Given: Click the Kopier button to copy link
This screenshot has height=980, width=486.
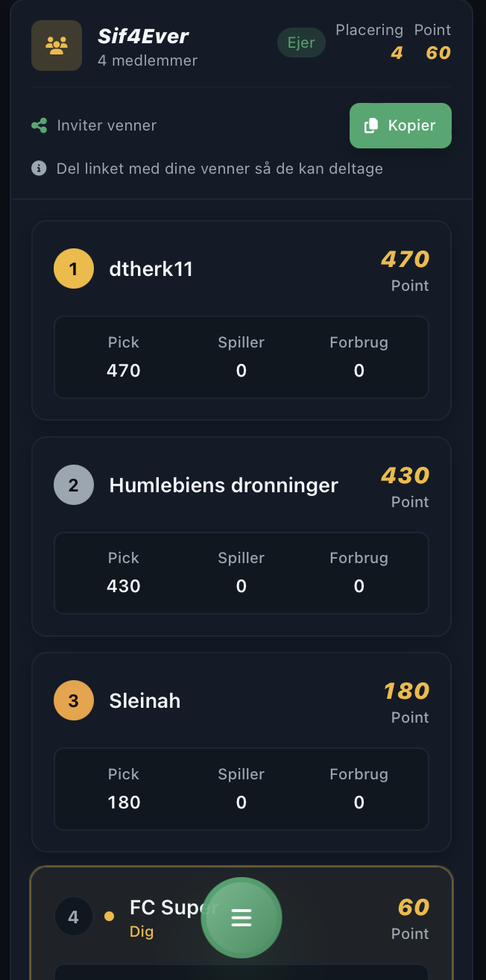Looking at the screenshot, I should click(x=401, y=125).
